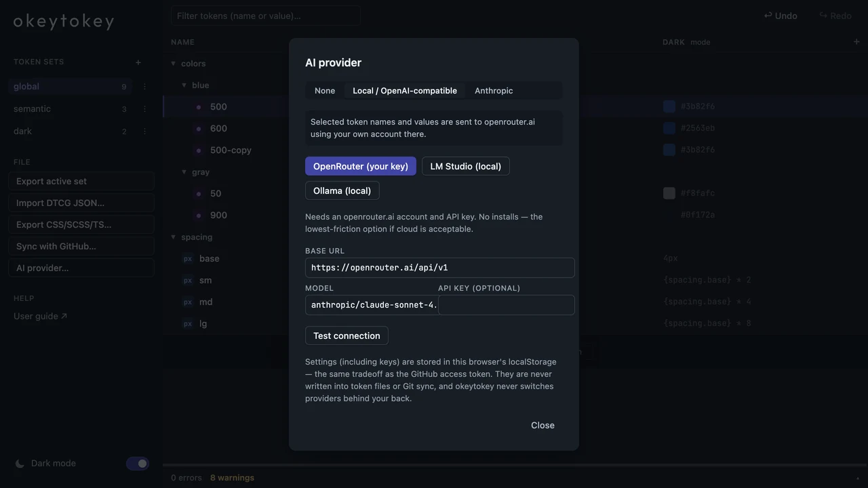868x488 pixels.
Task: Add a new token set with plus icon
Action: click(x=138, y=62)
